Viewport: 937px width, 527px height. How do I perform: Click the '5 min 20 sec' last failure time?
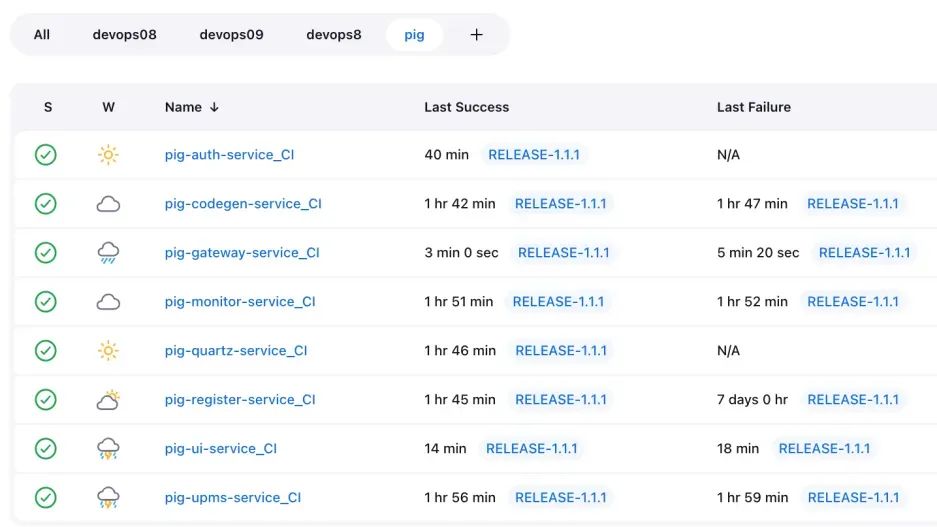tap(758, 253)
